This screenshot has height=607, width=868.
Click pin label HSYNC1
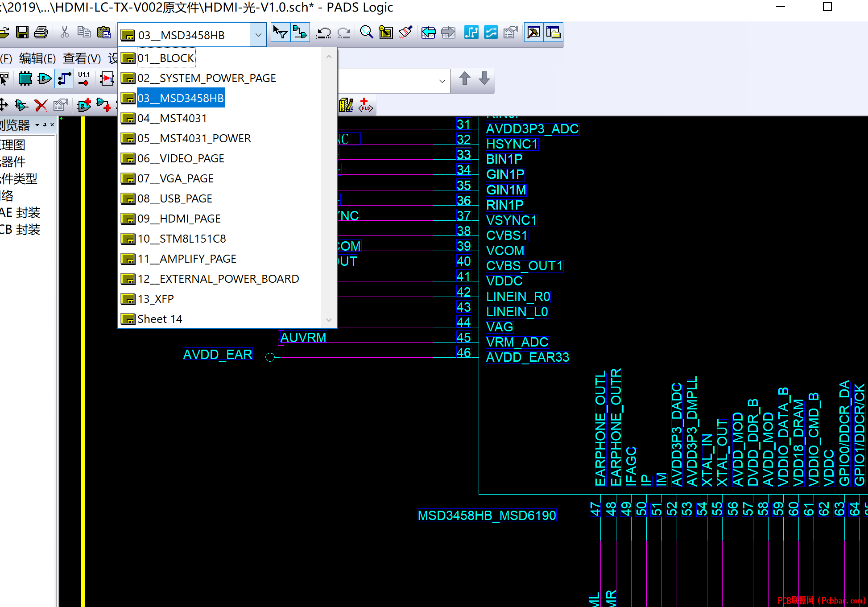(512, 144)
